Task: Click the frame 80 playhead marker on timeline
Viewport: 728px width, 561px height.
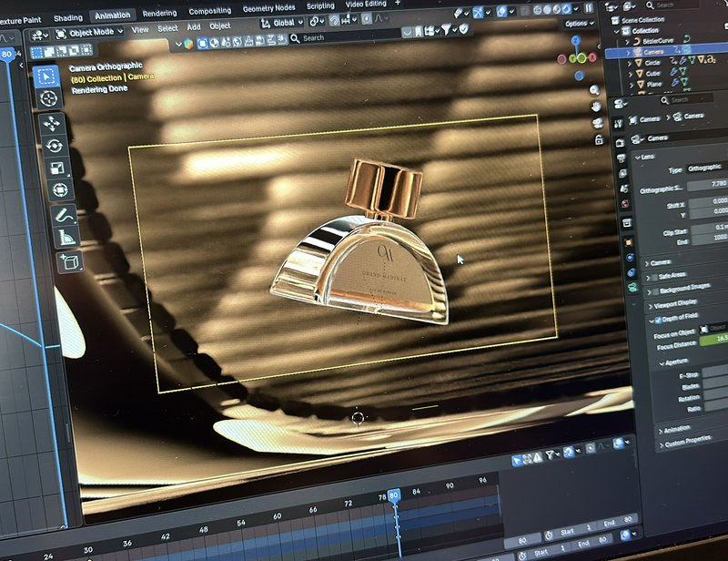Action: click(x=394, y=495)
